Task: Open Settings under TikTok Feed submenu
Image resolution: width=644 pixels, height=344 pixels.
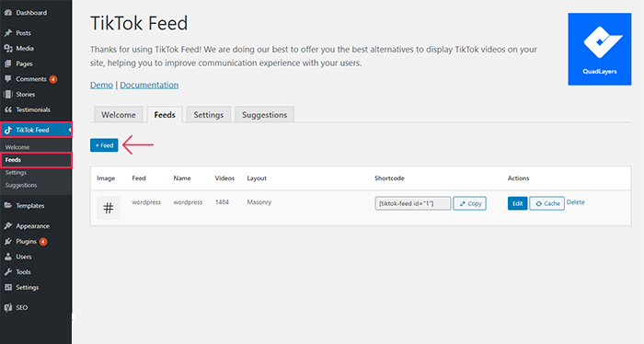Action: [x=16, y=172]
